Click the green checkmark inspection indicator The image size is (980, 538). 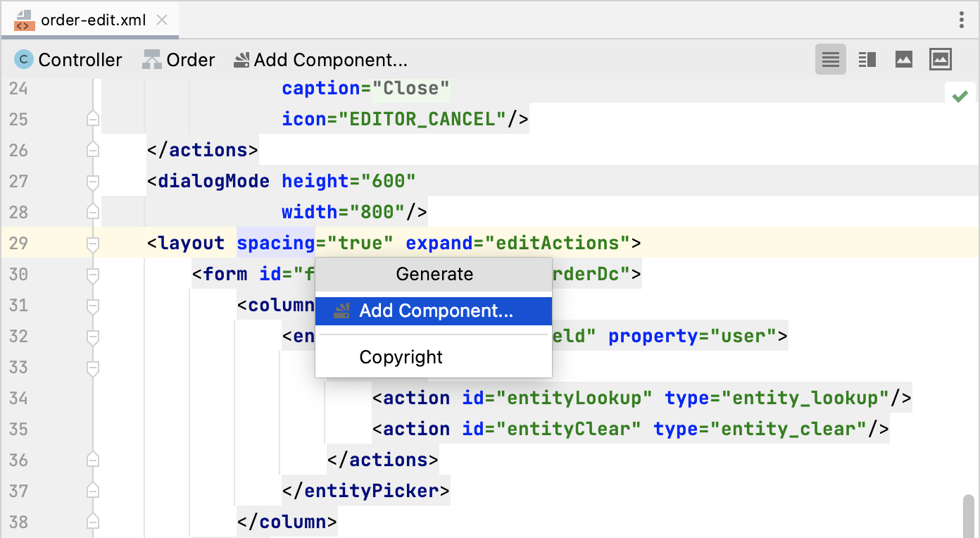(960, 96)
